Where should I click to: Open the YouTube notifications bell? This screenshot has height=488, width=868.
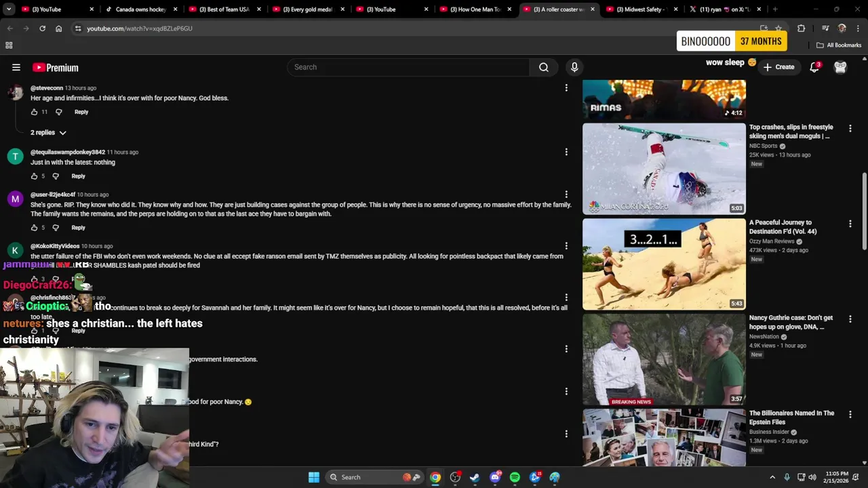click(814, 67)
